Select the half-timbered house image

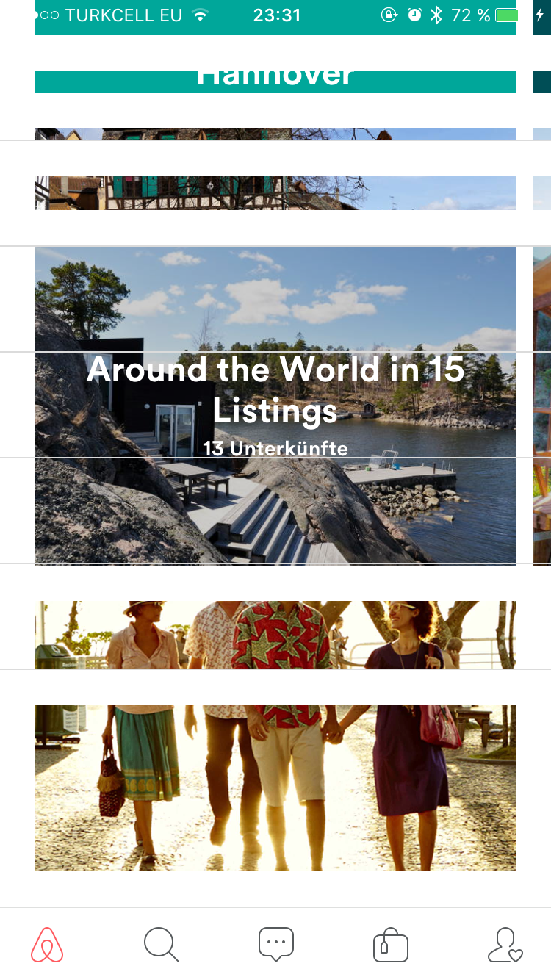pos(275,169)
